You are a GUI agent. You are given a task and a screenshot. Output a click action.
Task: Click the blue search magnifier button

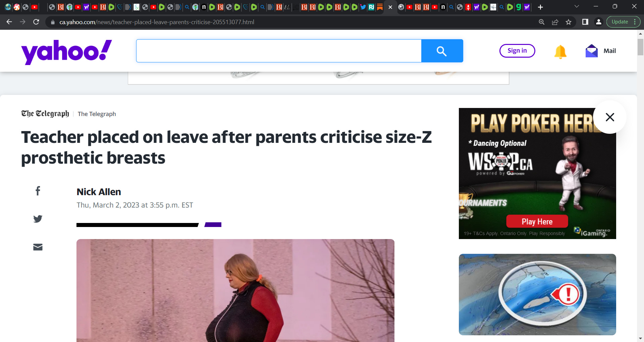442,51
